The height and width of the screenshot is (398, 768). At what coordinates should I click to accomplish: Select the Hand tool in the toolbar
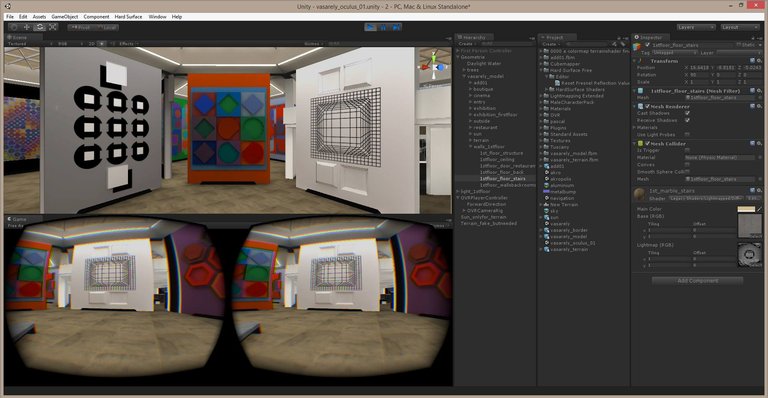(14, 27)
